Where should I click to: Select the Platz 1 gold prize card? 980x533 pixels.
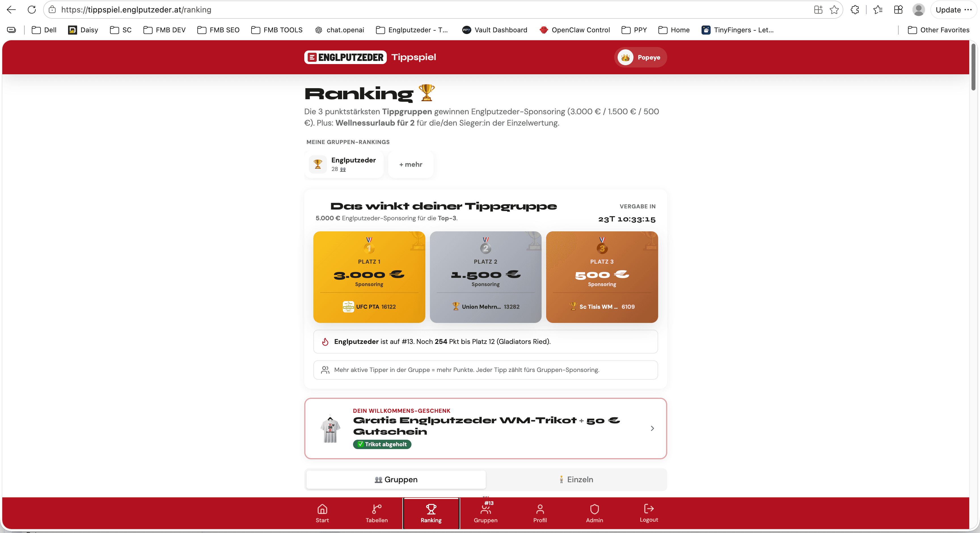369,277
